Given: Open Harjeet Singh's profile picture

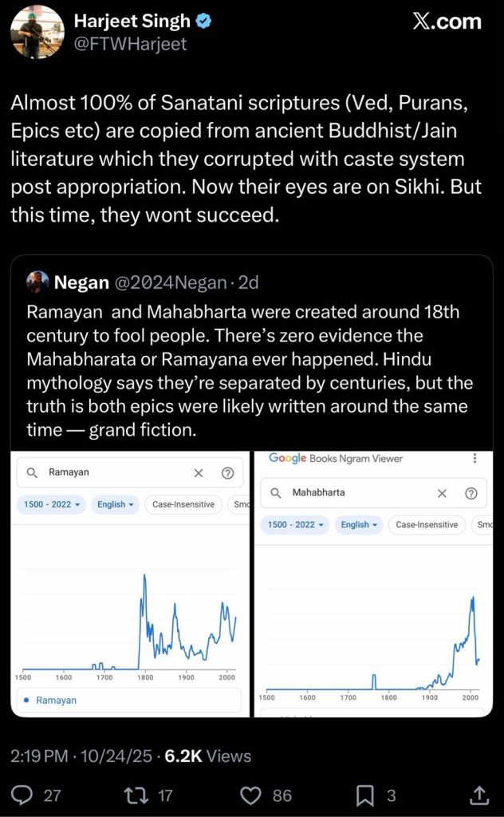Looking at the screenshot, I should pyautogui.click(x=37, y=32).
